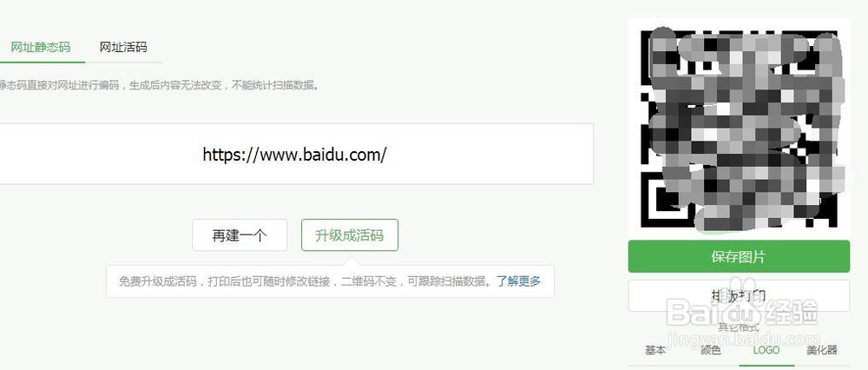Open the 美化器 beautifier tab

point(822,350)
